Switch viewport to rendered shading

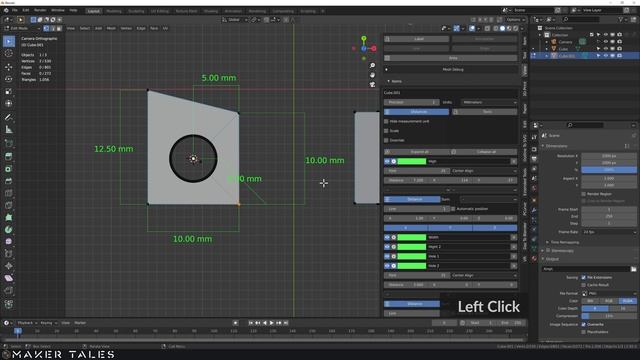516,29
